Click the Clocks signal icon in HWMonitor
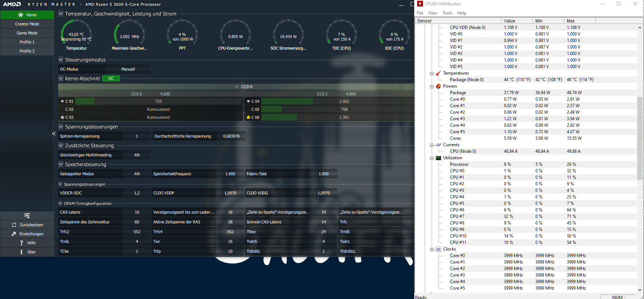The image size is (644, 299). tap(438, 249)
